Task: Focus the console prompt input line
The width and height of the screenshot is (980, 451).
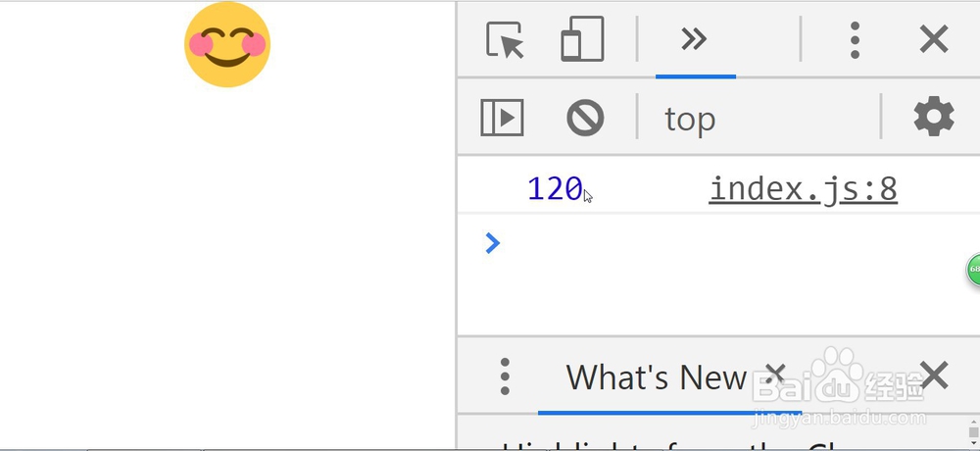Action: point(686,243)
